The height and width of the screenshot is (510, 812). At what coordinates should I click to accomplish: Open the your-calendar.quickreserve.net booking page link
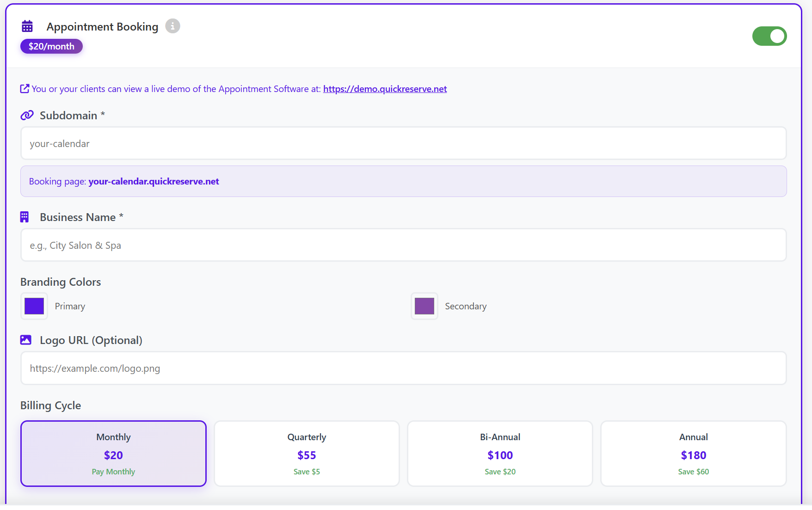(x=154, y=181)
